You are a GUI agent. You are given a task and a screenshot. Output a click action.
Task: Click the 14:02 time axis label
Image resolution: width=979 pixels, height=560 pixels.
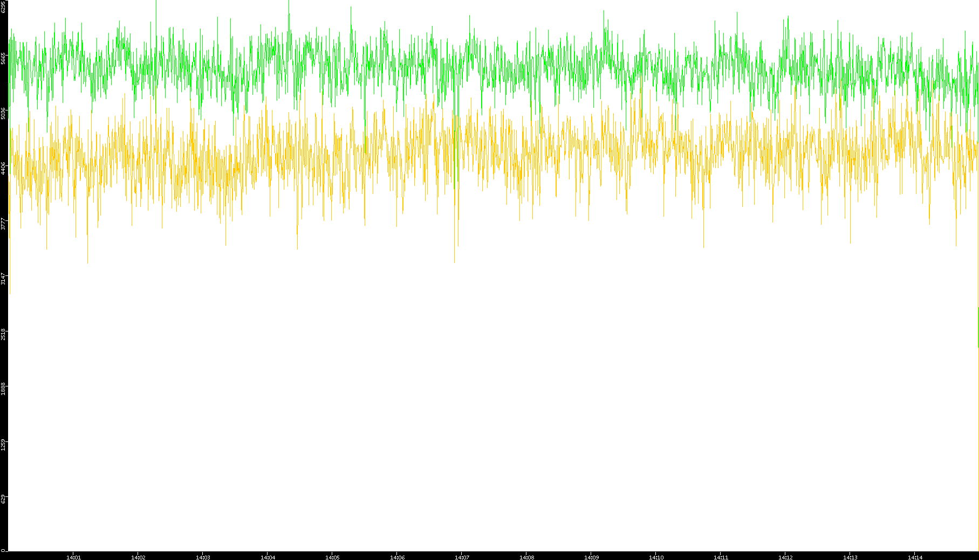138,557
